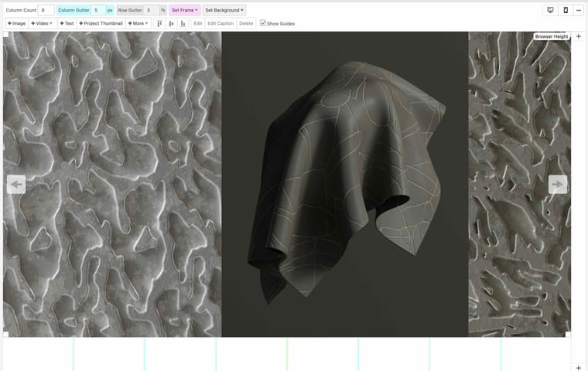Toggle the Show Guides checkbox
Screen dimensions: 588x371
[x=263, y=23]
